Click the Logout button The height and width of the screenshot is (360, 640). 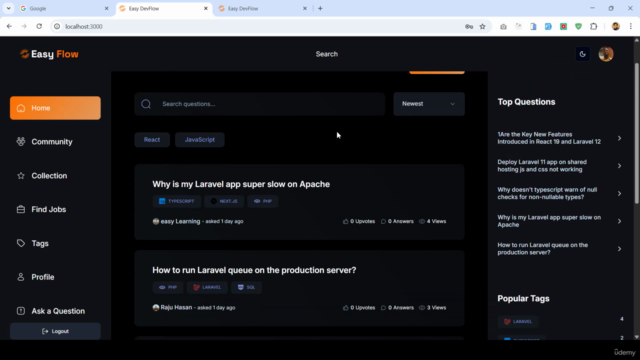(55, 331)
